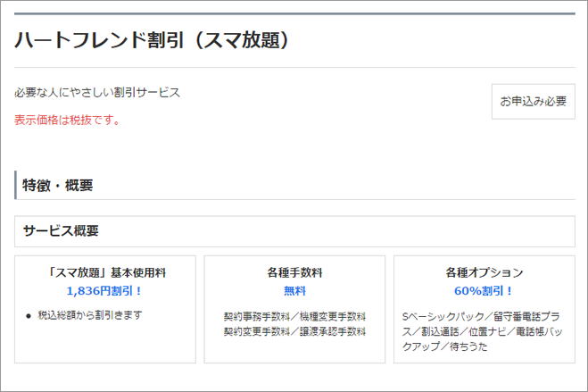
Task: Click the 各種手数料 card title
Action: pyautogui.click(x=294, y=272)
